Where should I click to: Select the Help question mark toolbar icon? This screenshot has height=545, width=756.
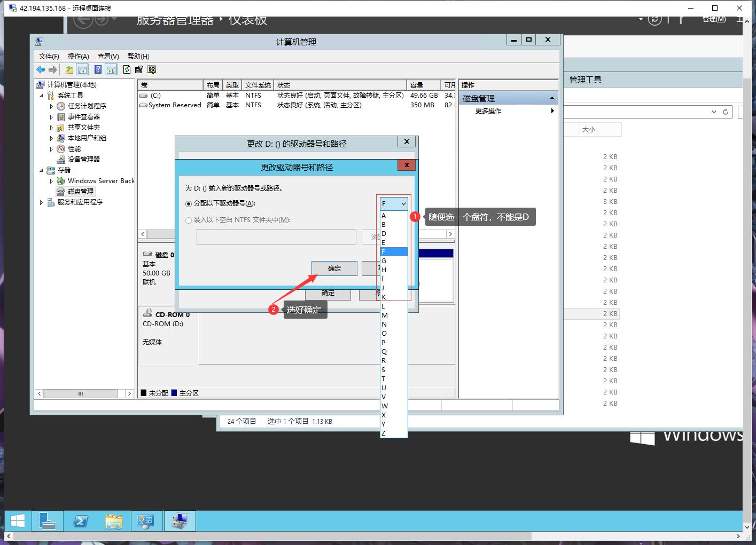(x=98, y=69)
